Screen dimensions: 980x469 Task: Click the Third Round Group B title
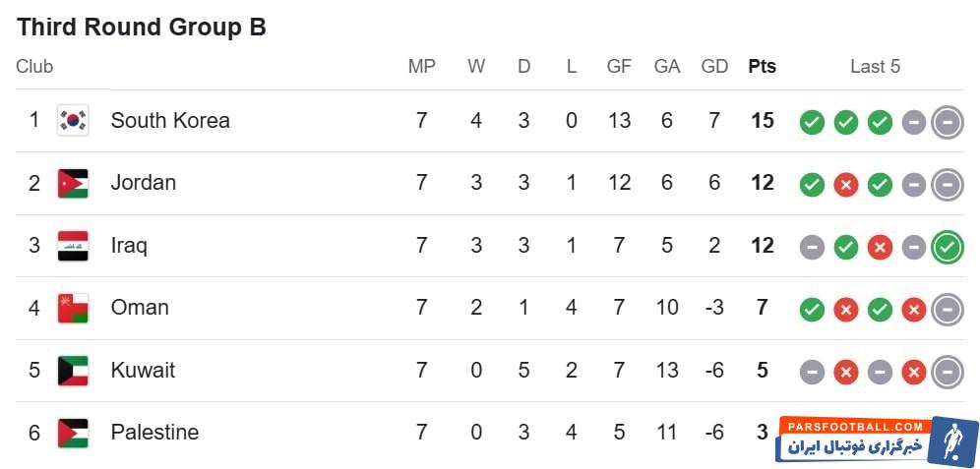[142, 27]
